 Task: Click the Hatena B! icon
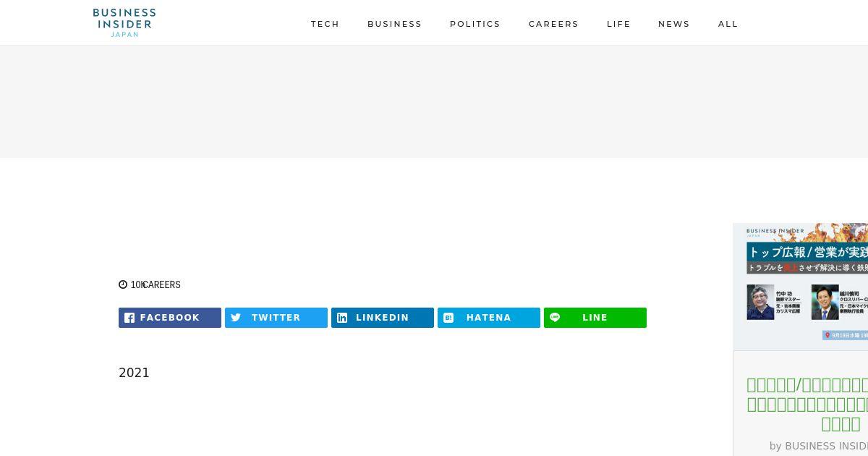(x=448, y=318)
